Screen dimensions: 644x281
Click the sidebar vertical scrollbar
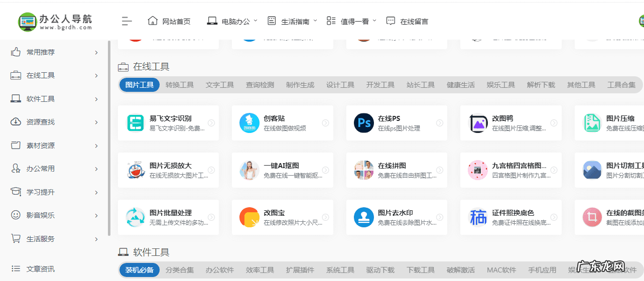pyautogui.click(x=109, y=138)
